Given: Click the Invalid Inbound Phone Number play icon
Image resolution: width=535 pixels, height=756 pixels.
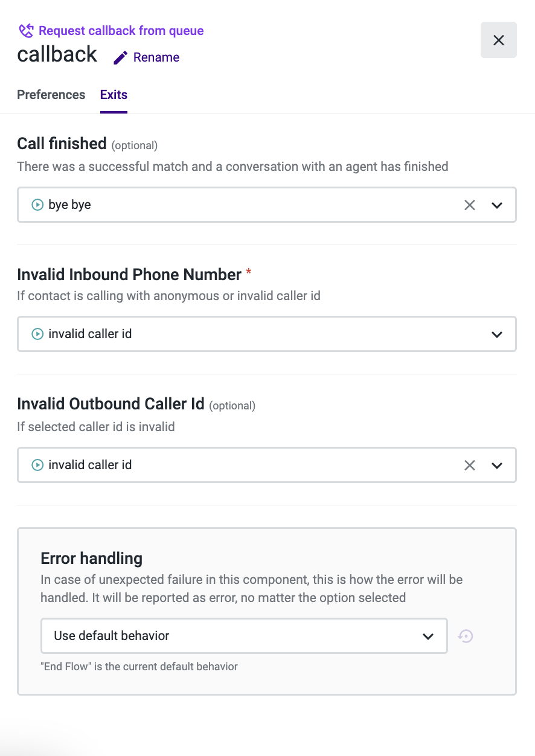Looking at the screenshot, I should (37, 334).
